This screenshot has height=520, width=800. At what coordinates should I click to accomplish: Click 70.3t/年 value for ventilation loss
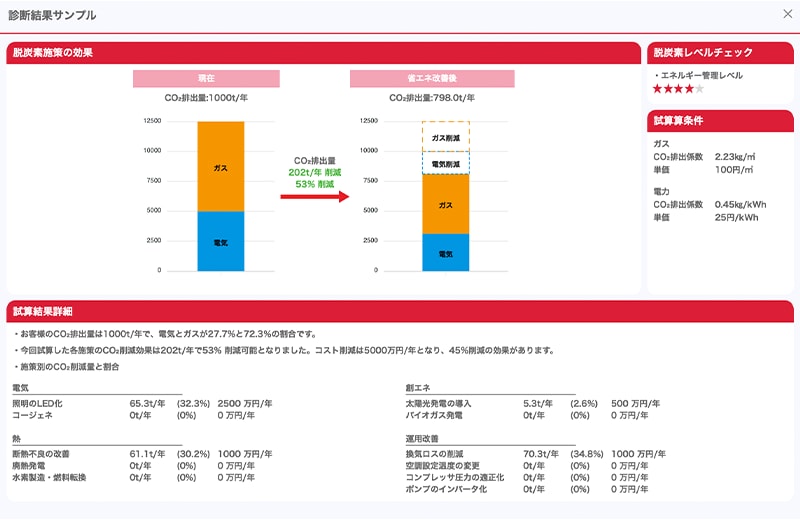point(541,454)
